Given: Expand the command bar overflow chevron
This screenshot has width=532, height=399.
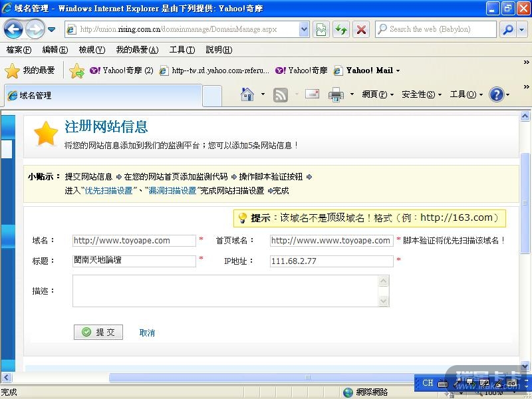Looking at the screenshot, I should (x=526, y=87).
